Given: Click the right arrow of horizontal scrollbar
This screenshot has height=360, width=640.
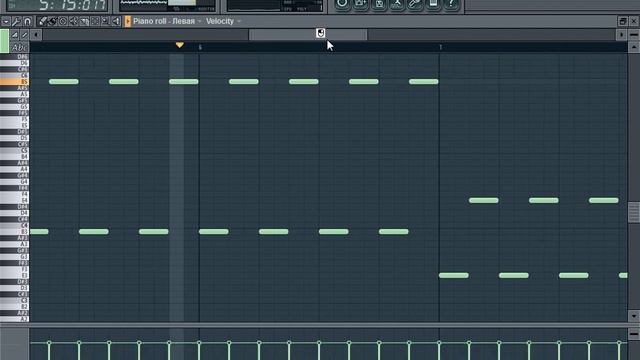Looking at the screenshot, I should coord(621,35).
